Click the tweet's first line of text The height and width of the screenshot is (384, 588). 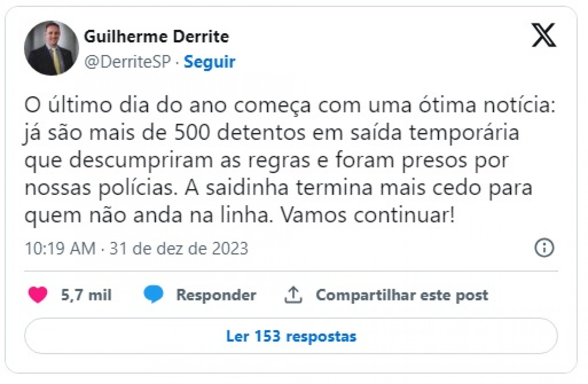click(290, 105)
